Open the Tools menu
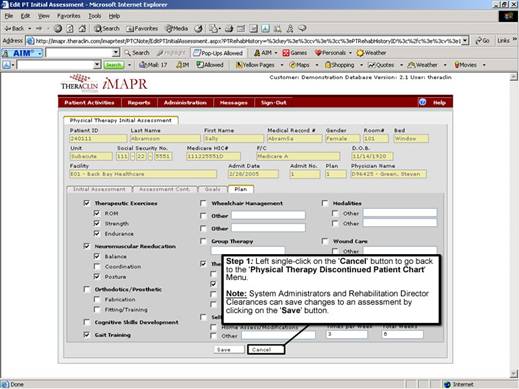519x389 pixels. click(x=95, y=16)
